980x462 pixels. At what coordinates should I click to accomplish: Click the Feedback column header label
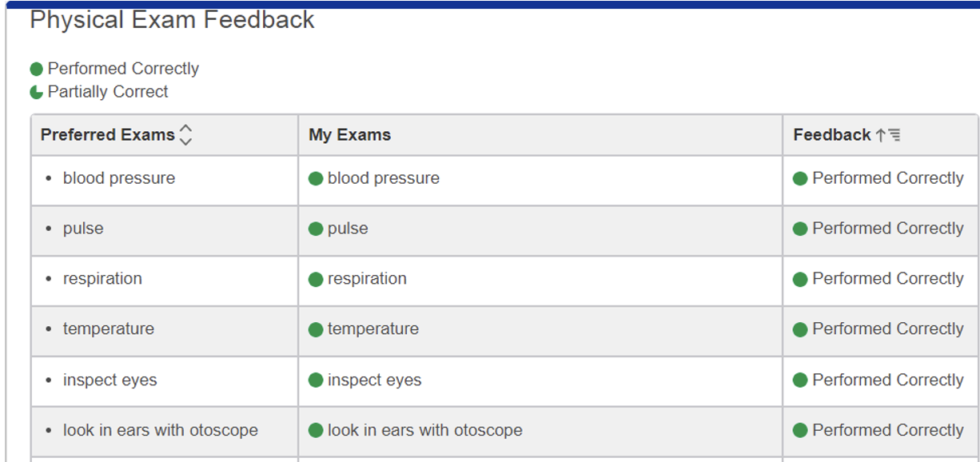tap(831, 135)
